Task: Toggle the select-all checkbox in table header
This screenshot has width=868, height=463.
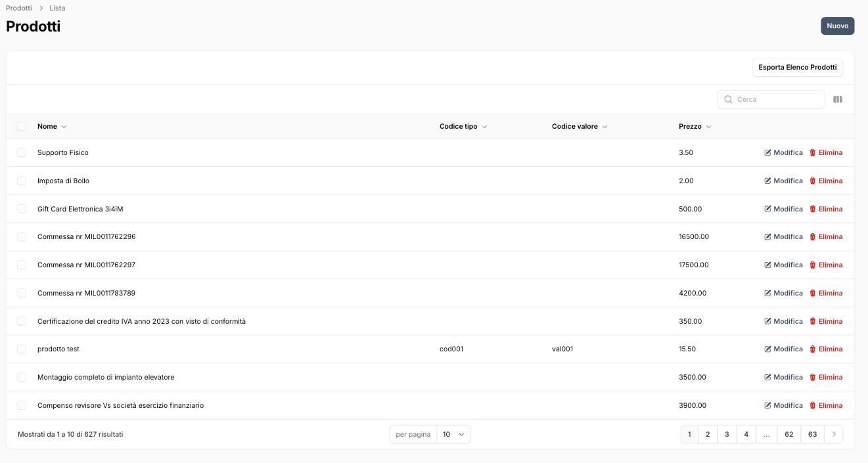Action: (x=22, y=127)
